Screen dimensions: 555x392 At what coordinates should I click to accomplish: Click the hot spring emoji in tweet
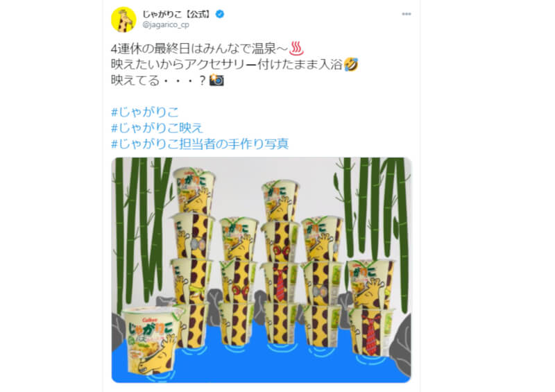click(x=296, y=49)
